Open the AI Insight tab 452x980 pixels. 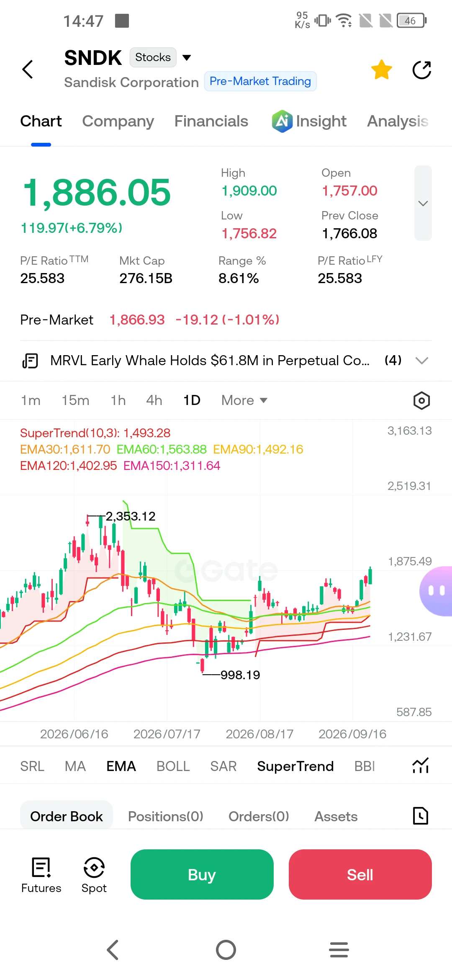[x=309, y=121]
